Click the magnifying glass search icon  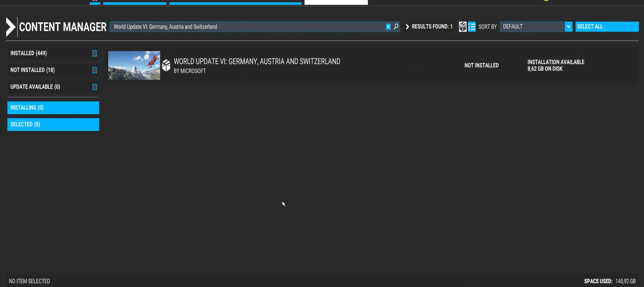point(396,26)
